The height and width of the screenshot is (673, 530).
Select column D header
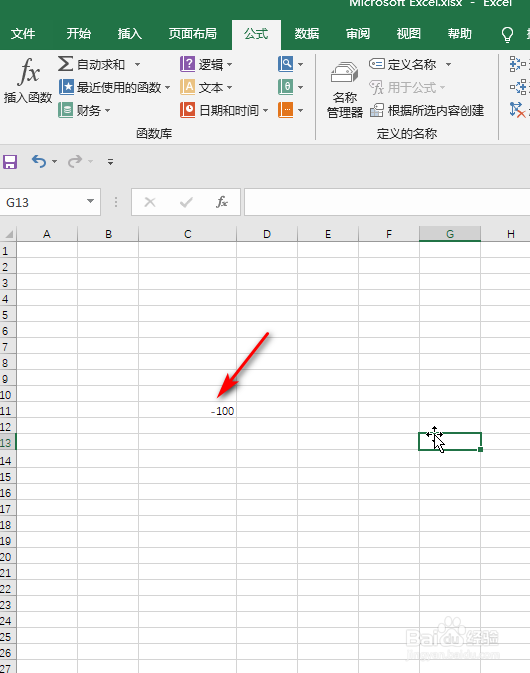pos(267,234)
